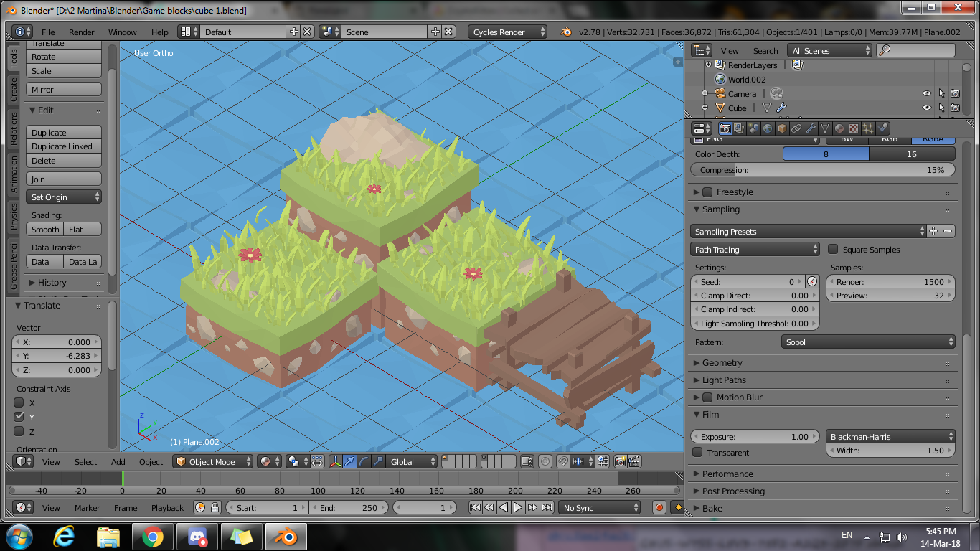Viewport: 980px width, 551px height.
Task: Click the Join button
Action: (64, 179)
